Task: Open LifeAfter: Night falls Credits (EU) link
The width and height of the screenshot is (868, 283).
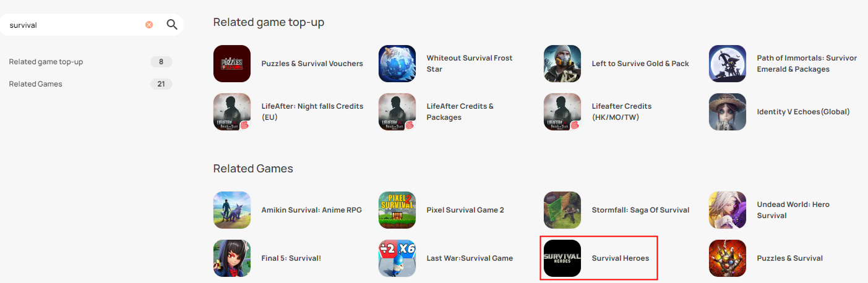Action: [x=312, y=112]
